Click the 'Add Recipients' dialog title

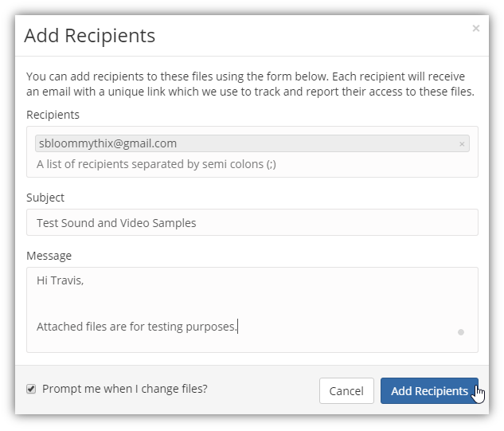click(x=90, y=35)
